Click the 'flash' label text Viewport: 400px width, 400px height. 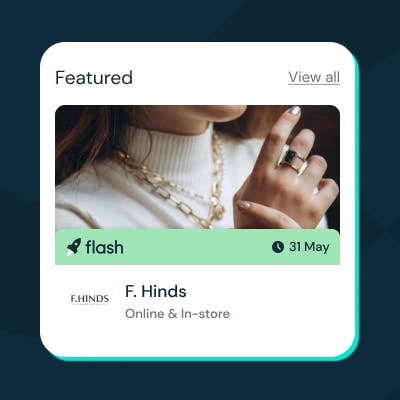coord(104,247)
